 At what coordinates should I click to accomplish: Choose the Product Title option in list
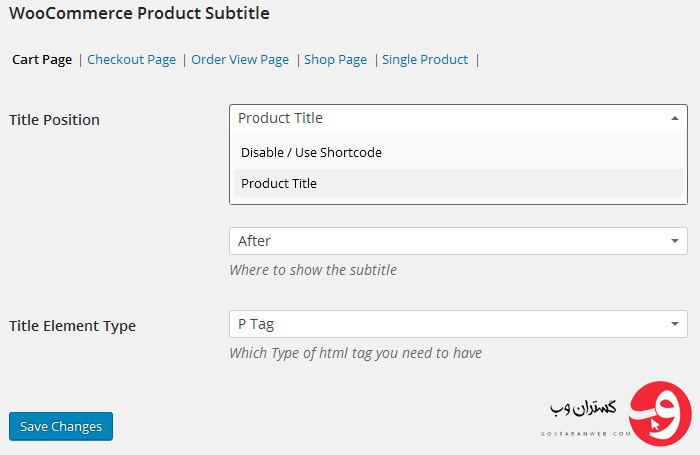(x=458, y=183)
